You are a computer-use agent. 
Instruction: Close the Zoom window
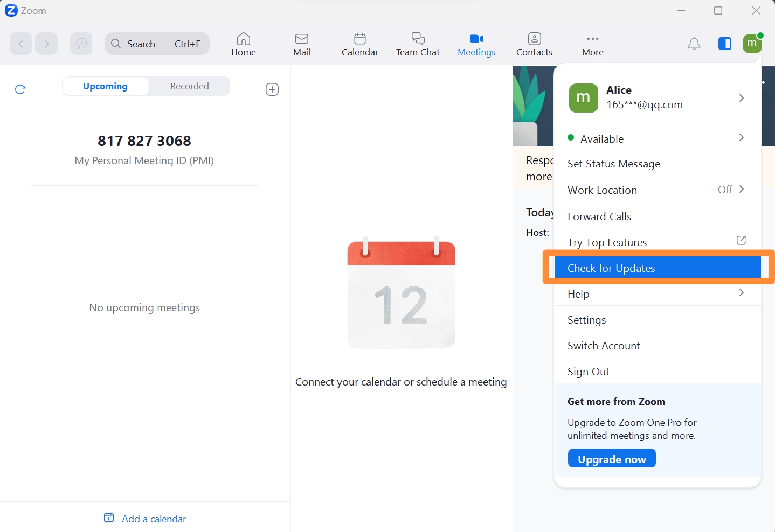pos(756,10)
